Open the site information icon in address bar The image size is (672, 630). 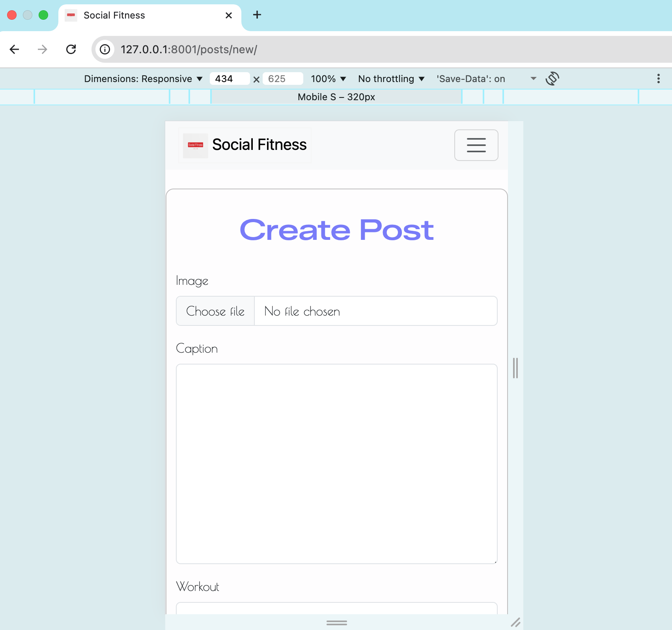[x=105, y=50]
